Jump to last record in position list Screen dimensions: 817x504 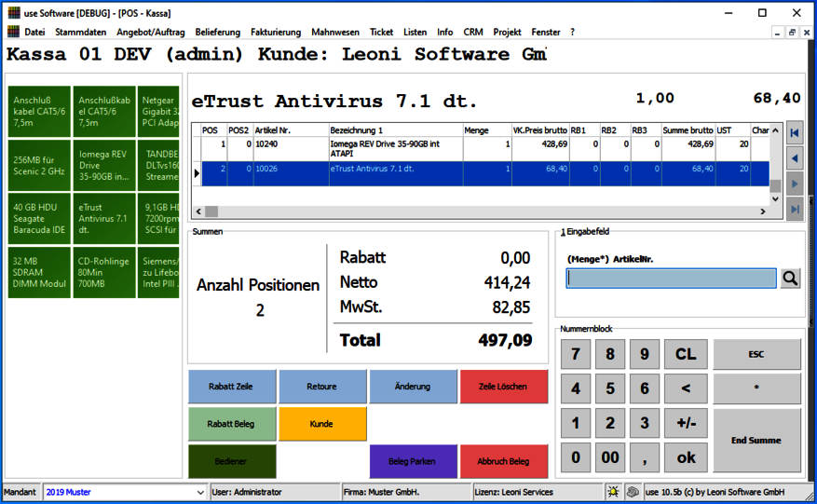pyautogui.click(x=795, y=211)
